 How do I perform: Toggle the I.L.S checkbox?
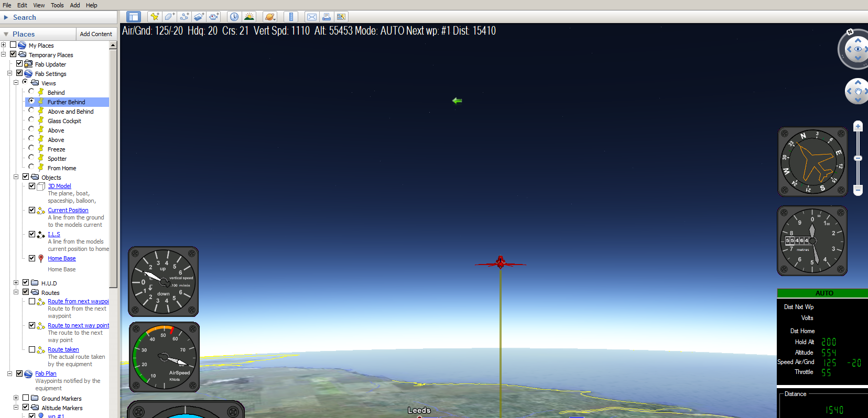coord(32,234)
